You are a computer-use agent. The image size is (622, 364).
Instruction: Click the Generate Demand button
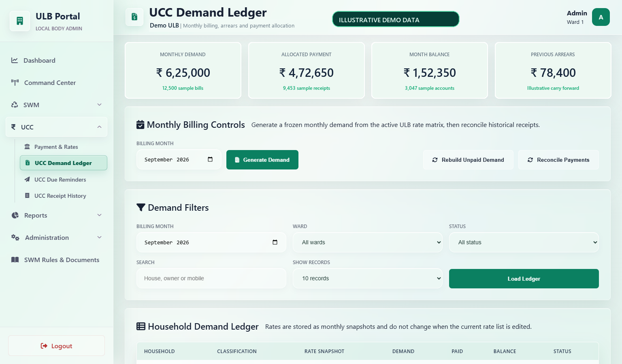[262, 160]
